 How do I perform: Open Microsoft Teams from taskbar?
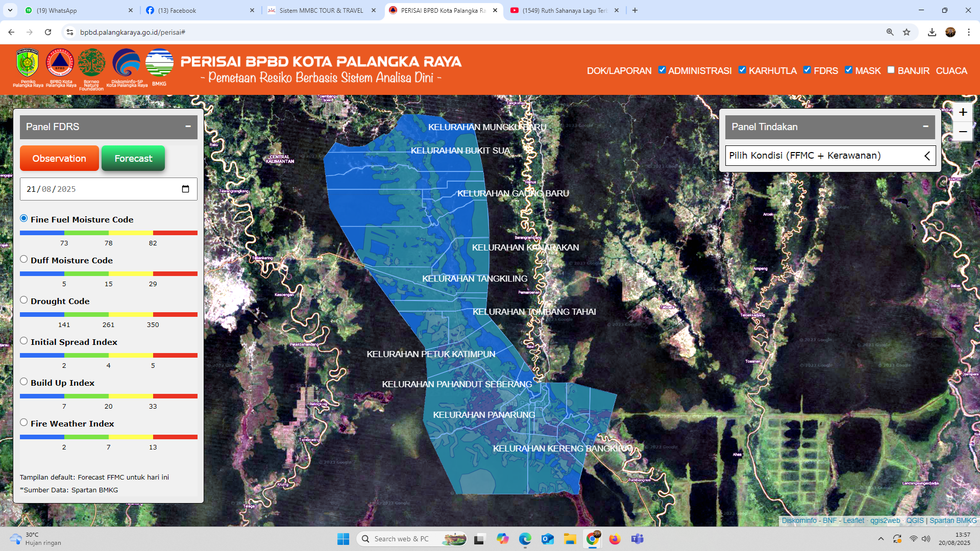coord(637,539)
